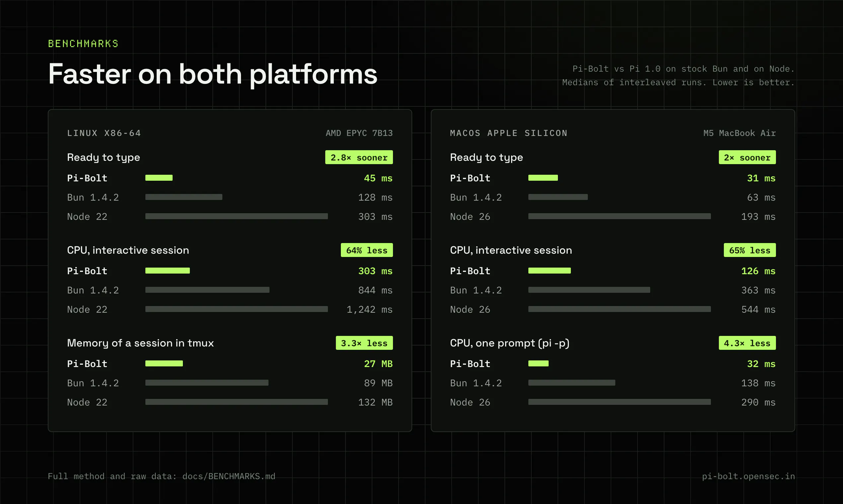Click the 'AMD EPYC 7B13' label
Viewport: 843px width, 504px height.
[x=359, y=133]
